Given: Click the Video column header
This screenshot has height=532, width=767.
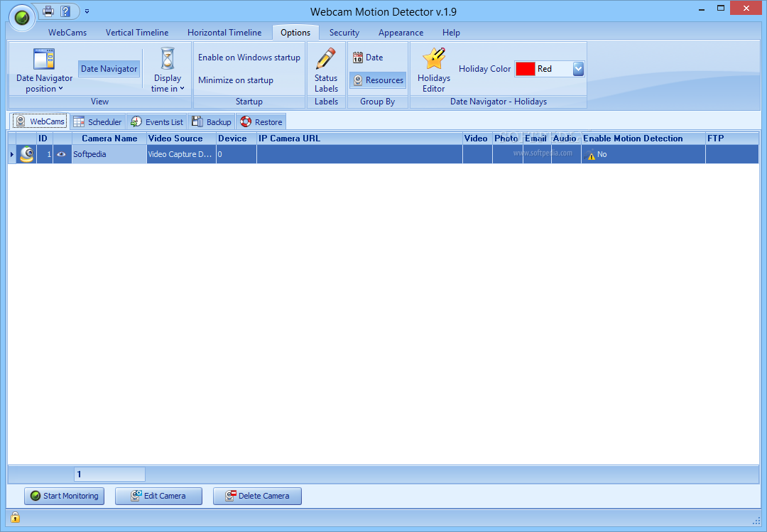Looking at the screenshot, I should pos(477,139).
